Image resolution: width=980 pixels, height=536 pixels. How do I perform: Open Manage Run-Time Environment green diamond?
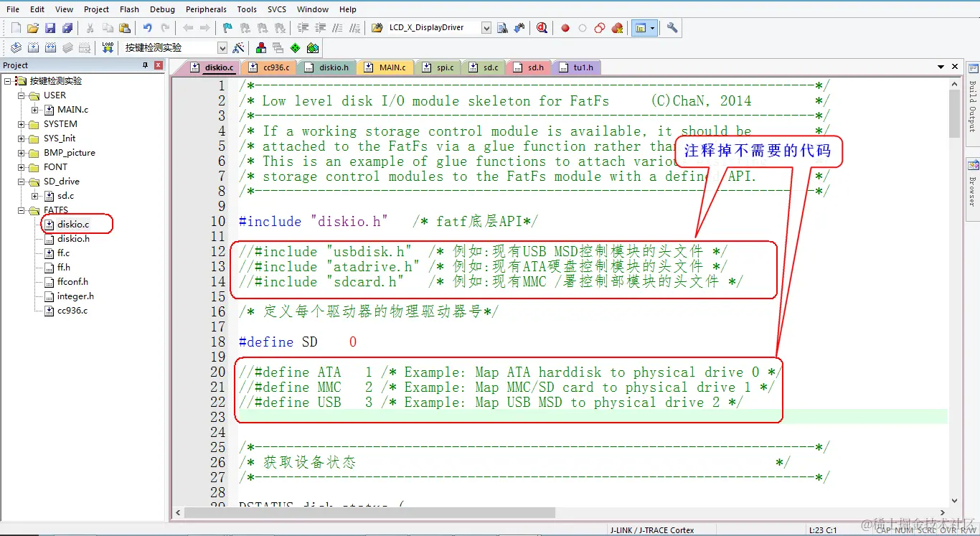coord(295,48)
